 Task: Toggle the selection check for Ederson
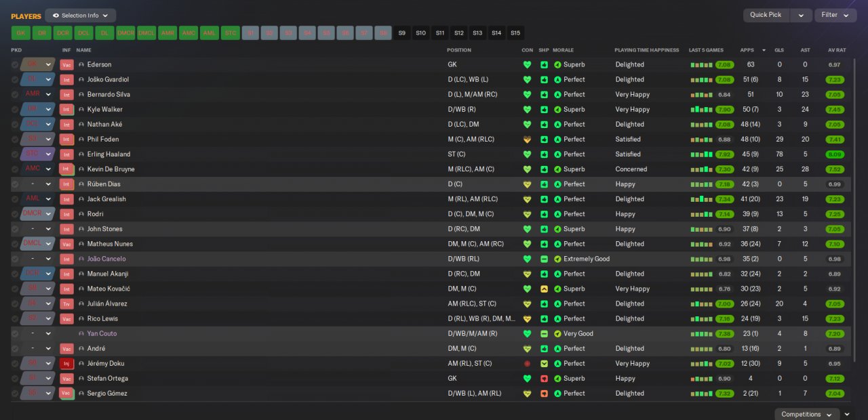[15, 65]
